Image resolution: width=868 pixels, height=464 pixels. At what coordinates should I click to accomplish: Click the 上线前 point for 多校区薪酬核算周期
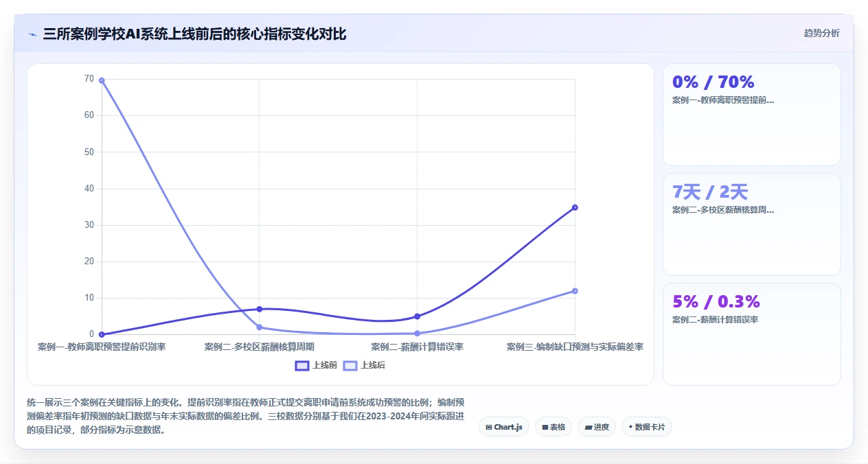click(260, 309)
